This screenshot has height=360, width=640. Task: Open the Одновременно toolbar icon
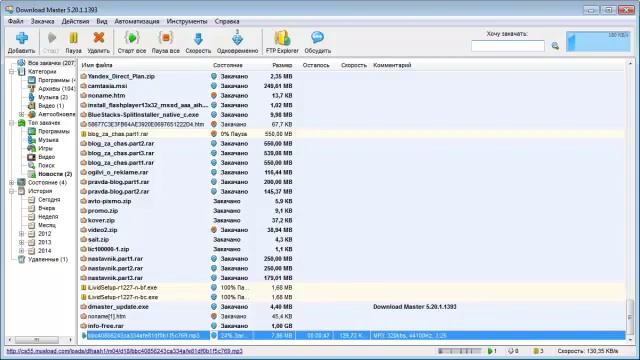point(238,38)
